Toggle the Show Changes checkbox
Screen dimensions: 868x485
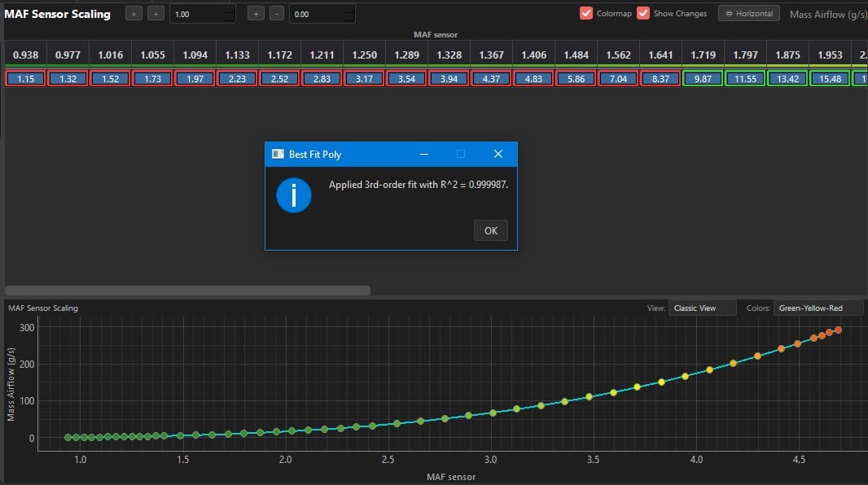click(642, 13)
